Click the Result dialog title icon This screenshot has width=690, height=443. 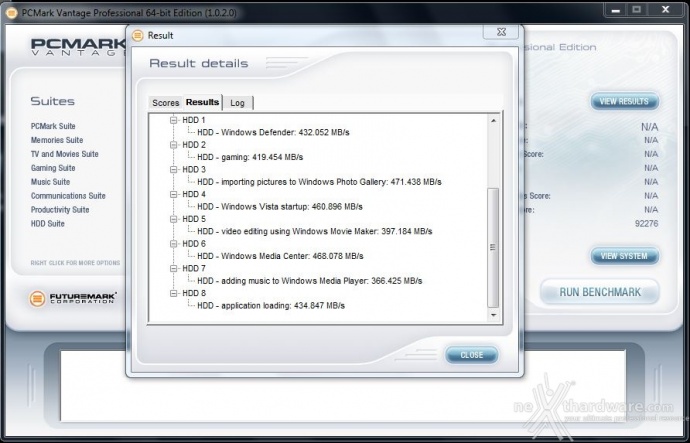[x=138, y=35]
